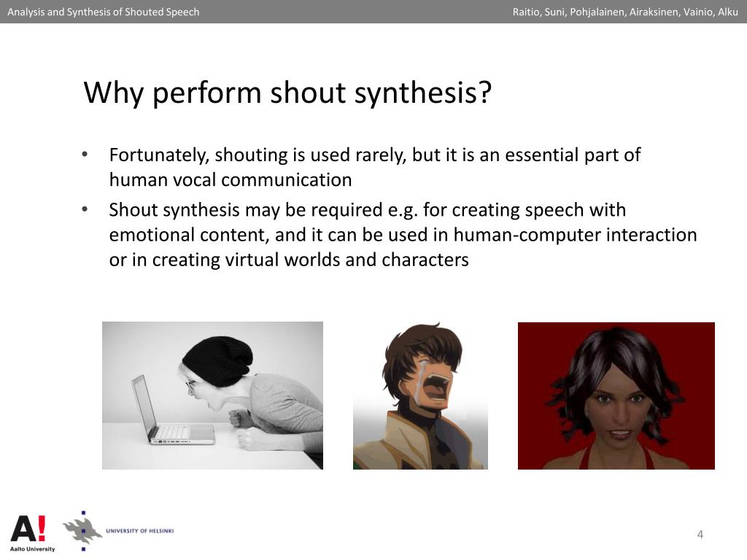This screenshot has height=560, width=747.
Task: Click the 'UNIVERSITY OF HELSINKI' text
Action: click(x=139, y=531)
